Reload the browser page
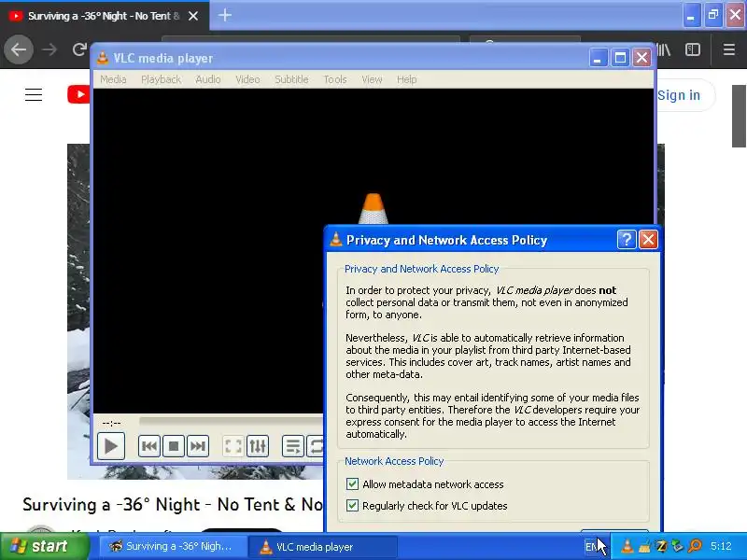Screen dimensions: 747x560 [x=79, y=49]
